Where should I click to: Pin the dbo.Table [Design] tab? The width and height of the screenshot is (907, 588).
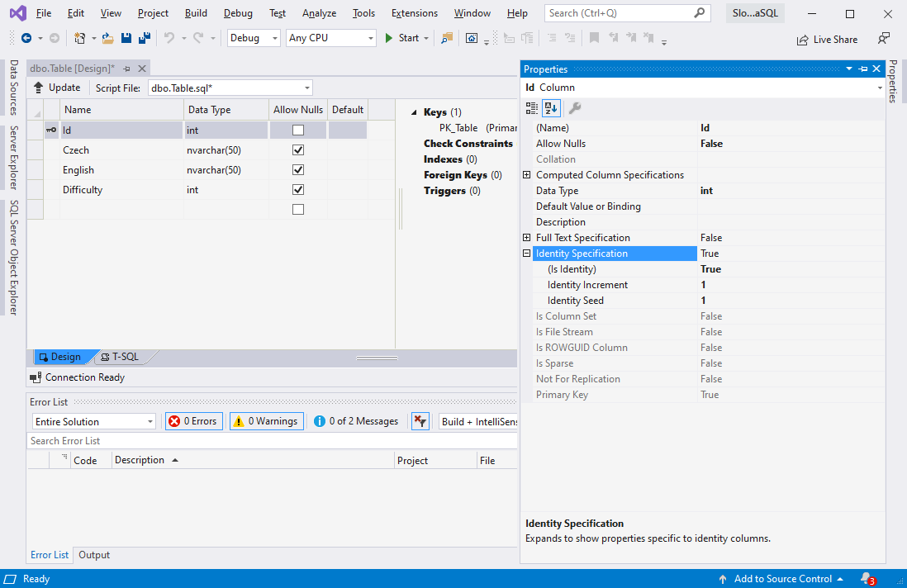[126, 69]
